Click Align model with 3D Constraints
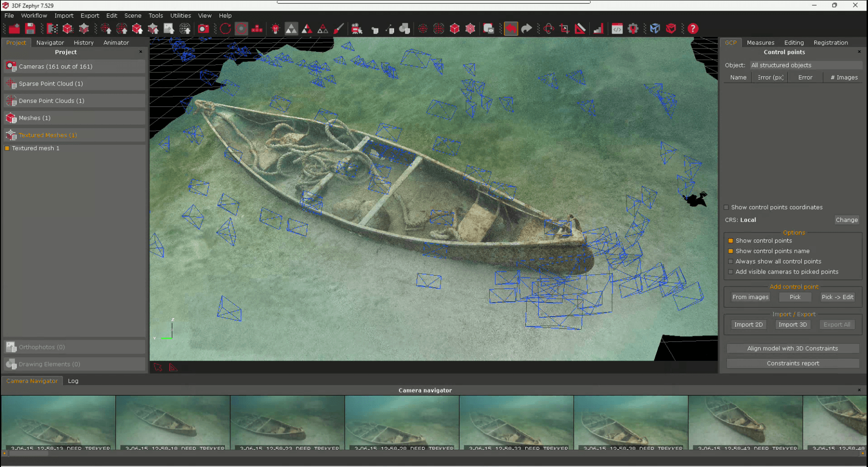The width and height of the screenshot is (868, 467). [792, 348]
